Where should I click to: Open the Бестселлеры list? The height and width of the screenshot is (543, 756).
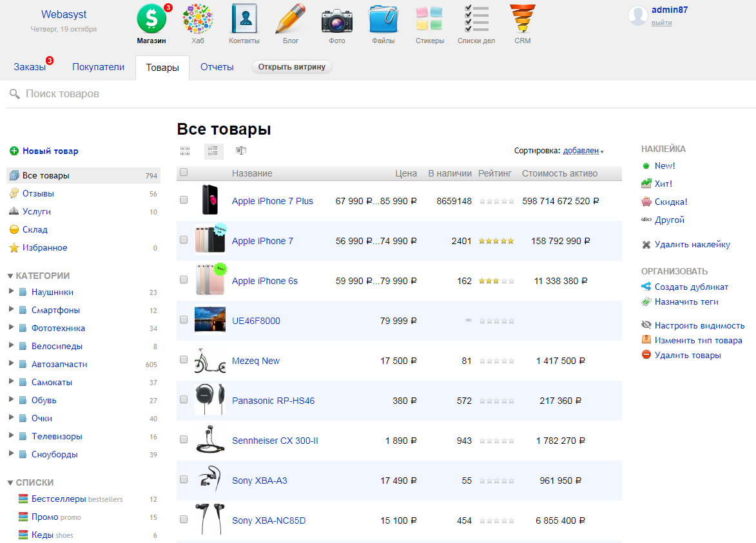pos(59,499)
